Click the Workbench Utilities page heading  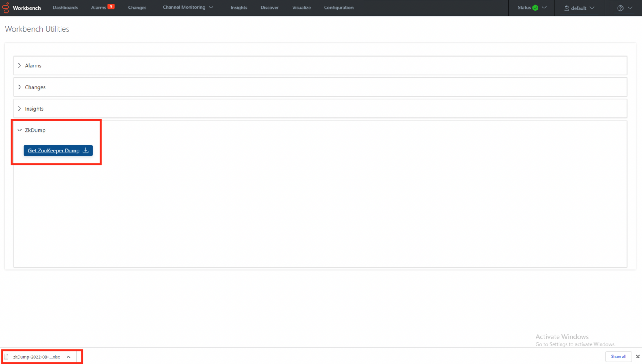37,29
